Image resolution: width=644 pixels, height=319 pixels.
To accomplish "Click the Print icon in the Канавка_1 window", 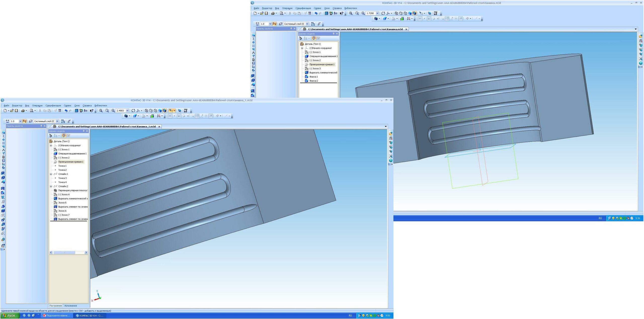I will point(23,111).
